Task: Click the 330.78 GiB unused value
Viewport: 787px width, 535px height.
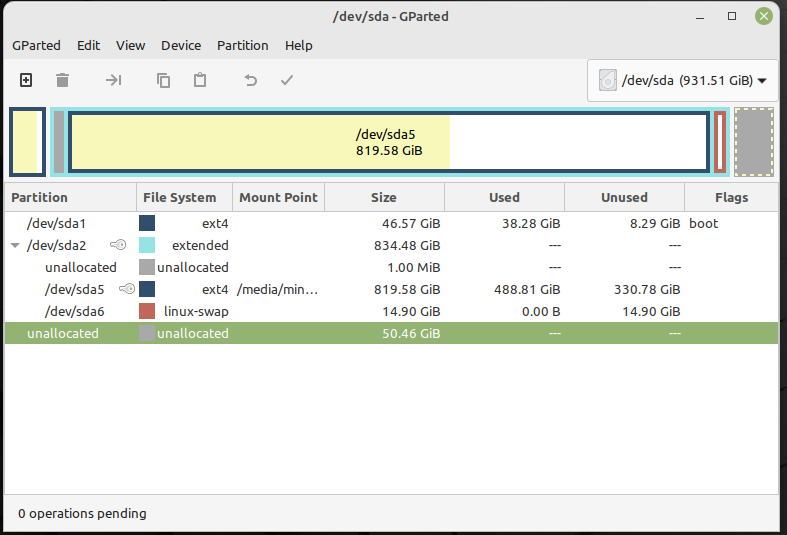Action: click(647, 290)
